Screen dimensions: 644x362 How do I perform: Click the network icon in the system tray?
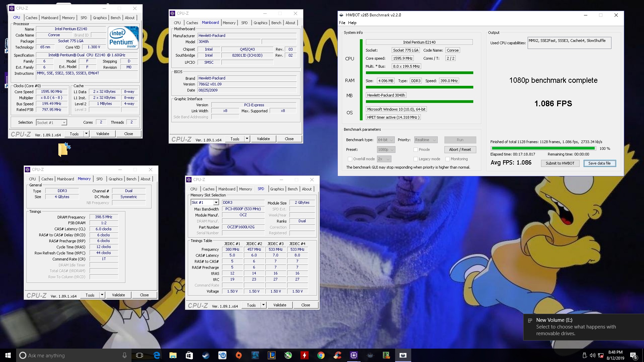(x=600, y=355)
